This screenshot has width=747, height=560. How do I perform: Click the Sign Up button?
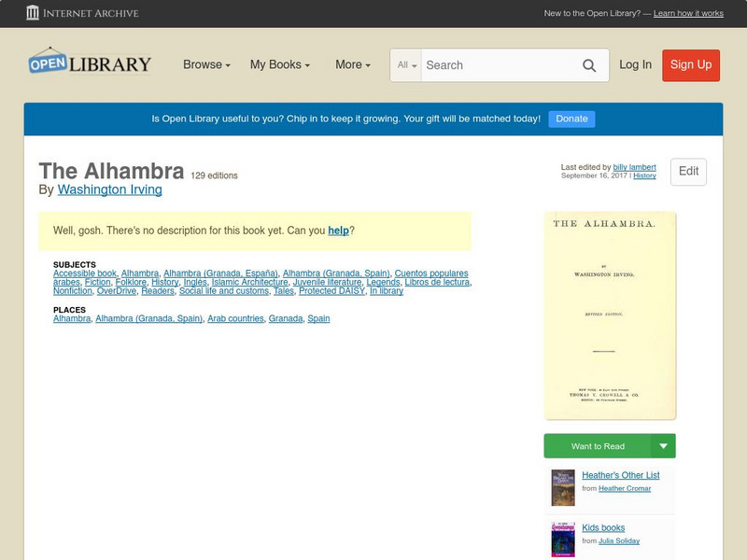pos(691,65)
